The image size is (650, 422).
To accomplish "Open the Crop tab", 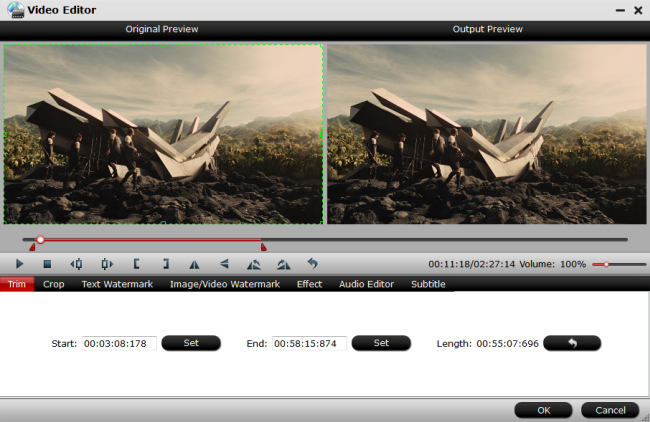I will point(53,284).
